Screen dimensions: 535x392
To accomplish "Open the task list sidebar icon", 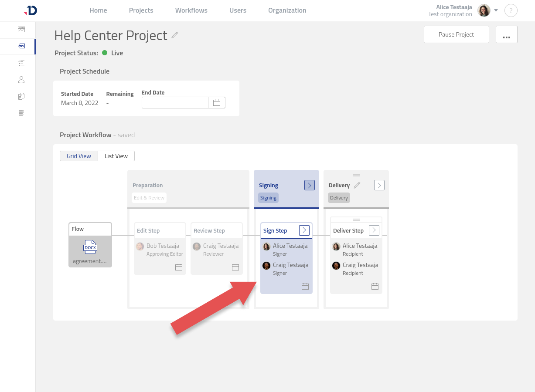I will tap(21, 63).
